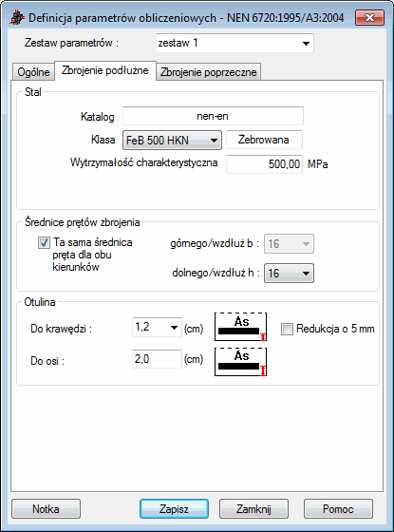The image size is (394, 532).
Task: Click the 'Do osi' input field
Action: pos(157,359)
